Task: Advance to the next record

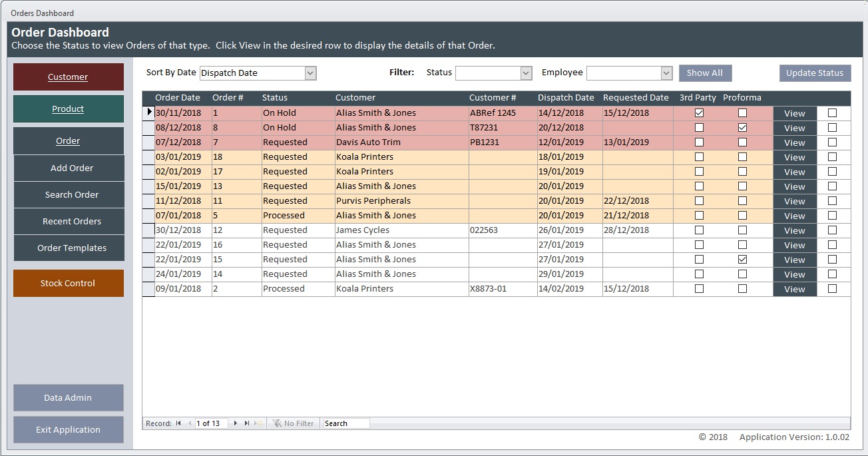Action: [x=235, y=423]
